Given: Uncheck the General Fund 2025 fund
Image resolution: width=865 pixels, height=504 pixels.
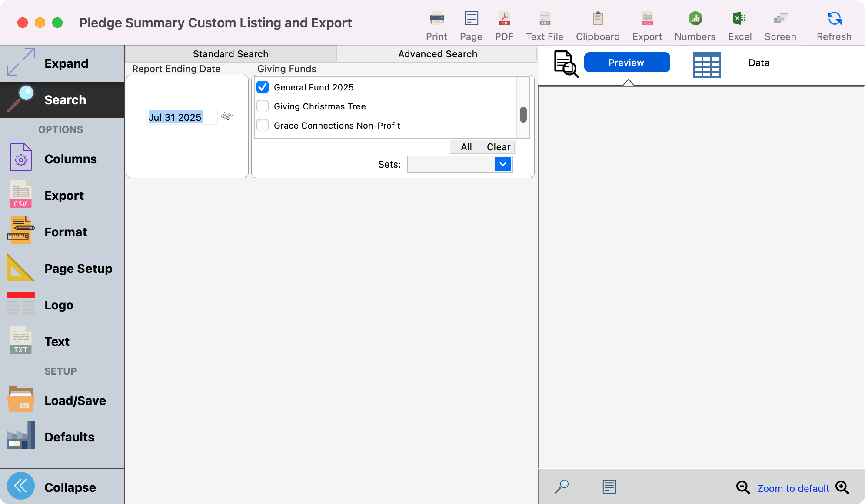Looking at the screenshot, I should tap(263, 87).
